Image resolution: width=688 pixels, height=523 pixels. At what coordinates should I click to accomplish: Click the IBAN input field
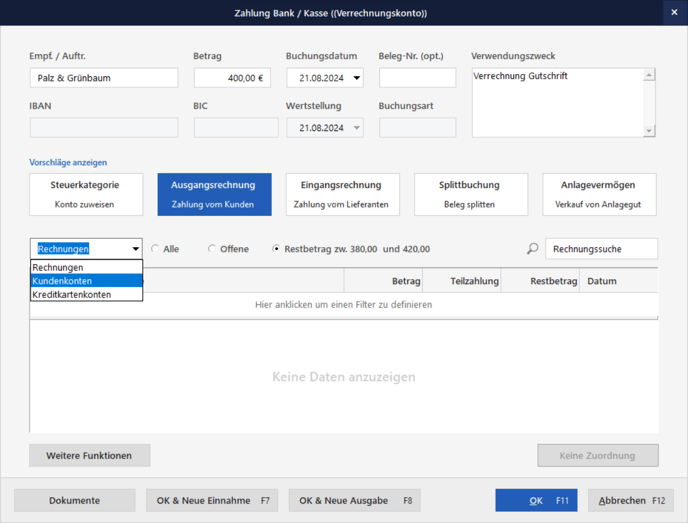(104, 128)
